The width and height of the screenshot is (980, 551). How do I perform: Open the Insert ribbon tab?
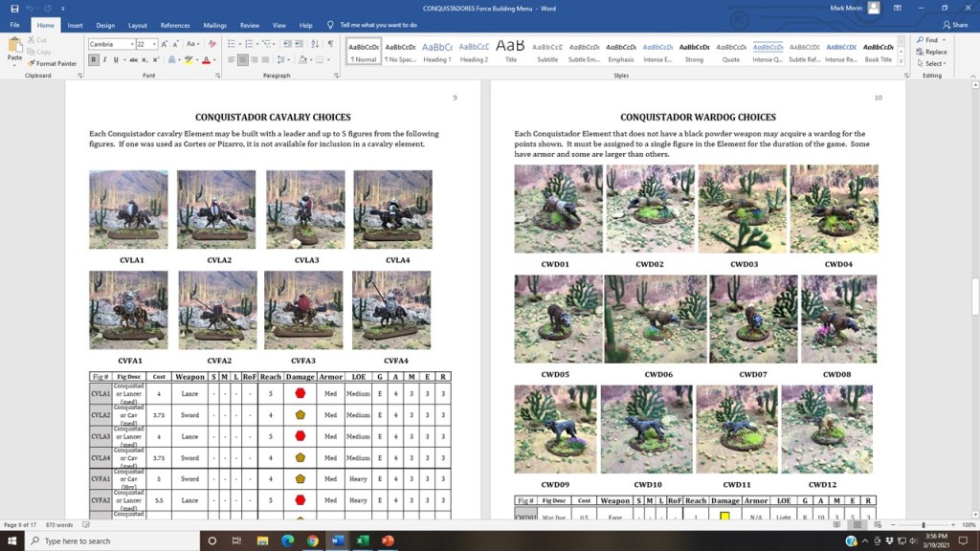[75, 25]
